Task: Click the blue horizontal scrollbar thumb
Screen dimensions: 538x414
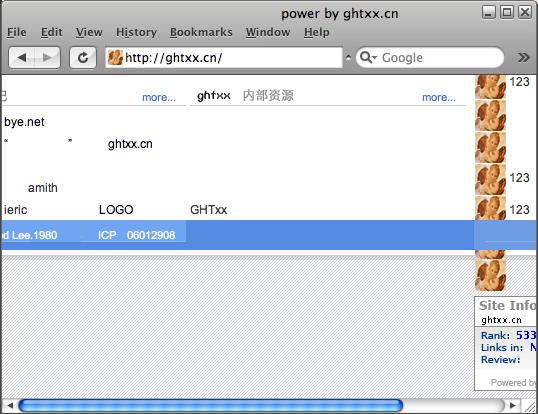Action: (x=211, y=405)
